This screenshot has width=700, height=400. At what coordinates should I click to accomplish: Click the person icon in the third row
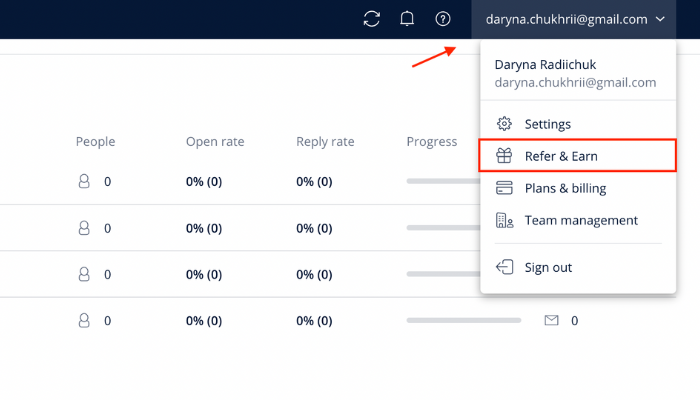click(84, 274)
